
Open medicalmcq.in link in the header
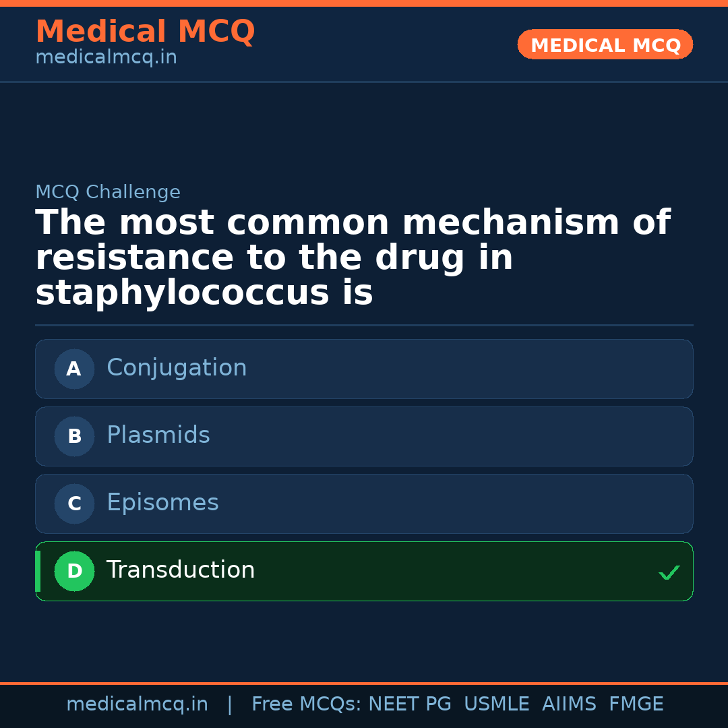tap(106, 58)
